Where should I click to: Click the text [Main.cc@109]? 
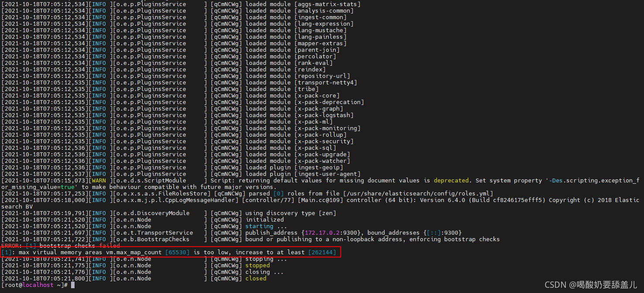(320, 200)
